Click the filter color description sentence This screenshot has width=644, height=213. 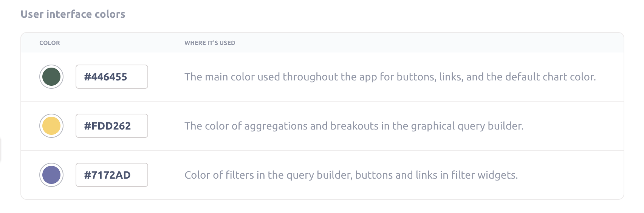[351, 175]
